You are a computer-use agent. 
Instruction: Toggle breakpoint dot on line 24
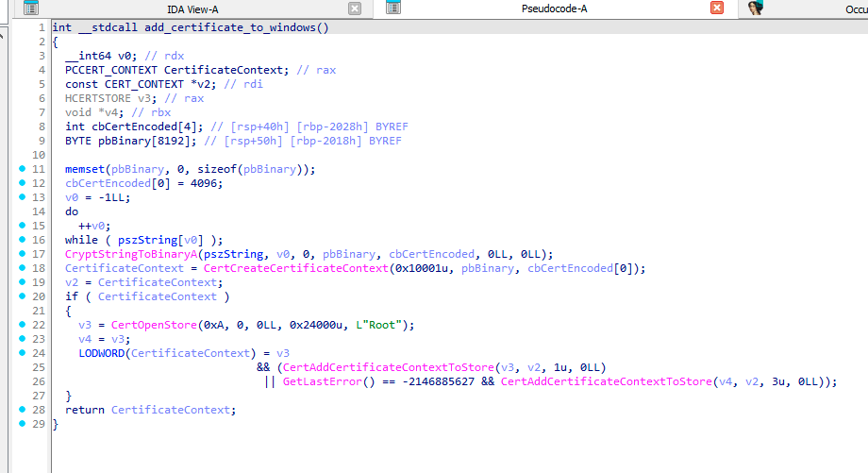point(22,352)
